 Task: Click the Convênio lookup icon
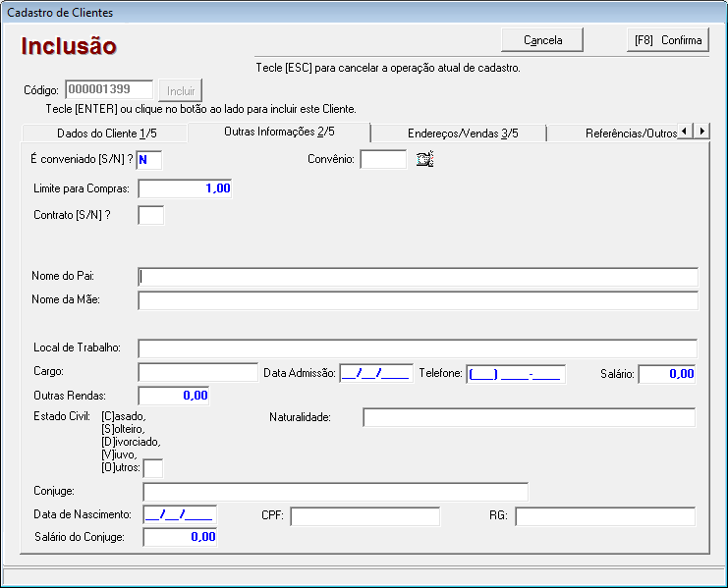(424, 159)
